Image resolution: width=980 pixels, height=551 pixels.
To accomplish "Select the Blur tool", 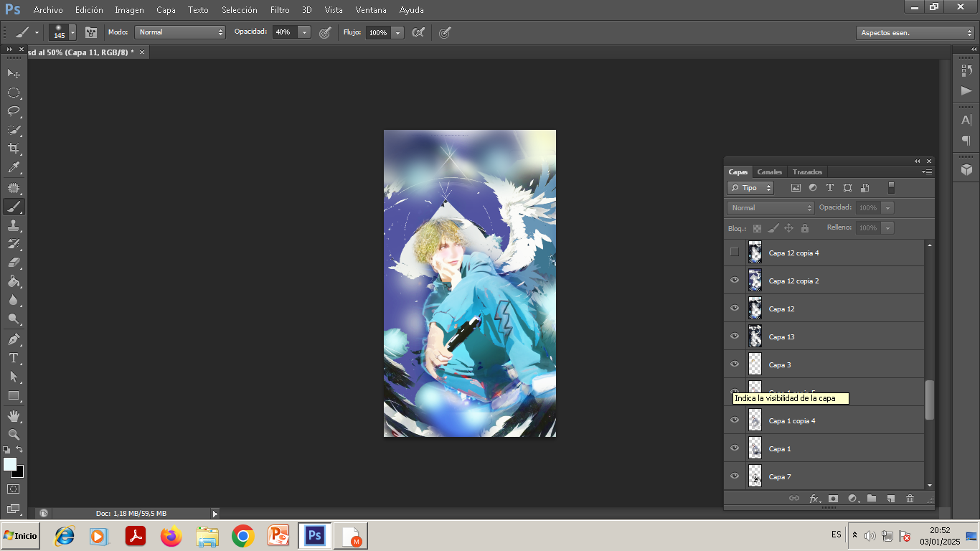I will (x=14, y=300).
